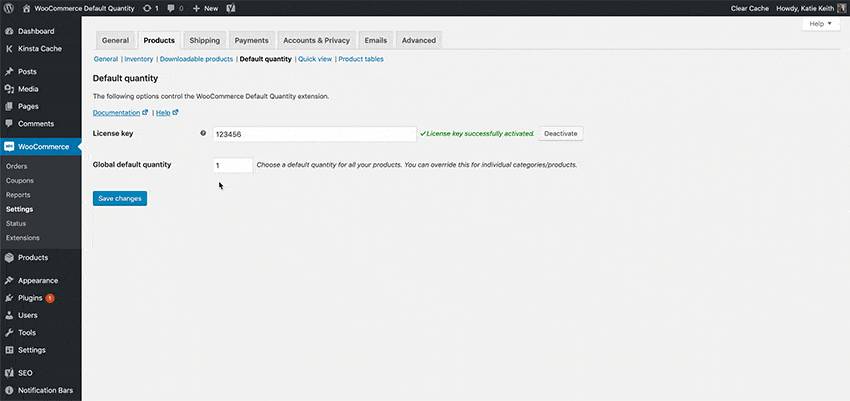Click the Appearance brush icon in sidebar
Image resolution: width=850 pixels, height=401 pixels.
tap(9, 281)
